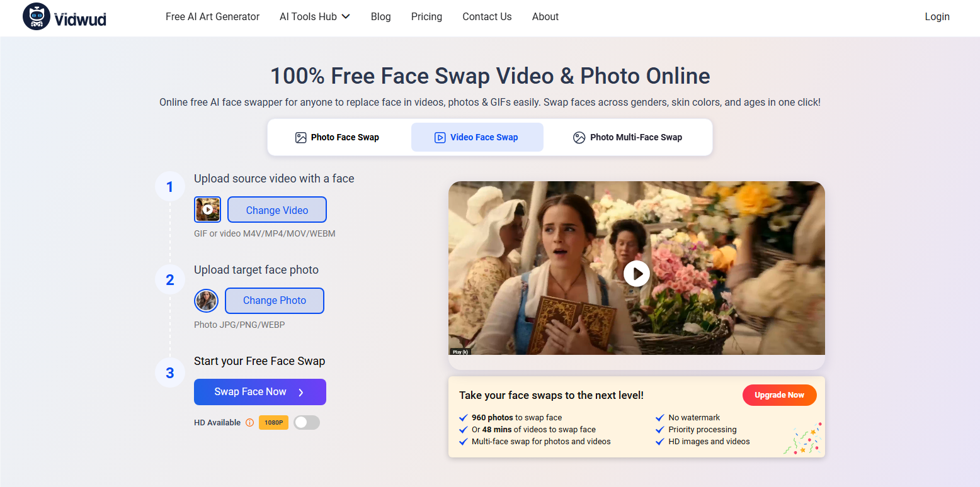Click the '960 photos to swap face' text

coord(516,418)
